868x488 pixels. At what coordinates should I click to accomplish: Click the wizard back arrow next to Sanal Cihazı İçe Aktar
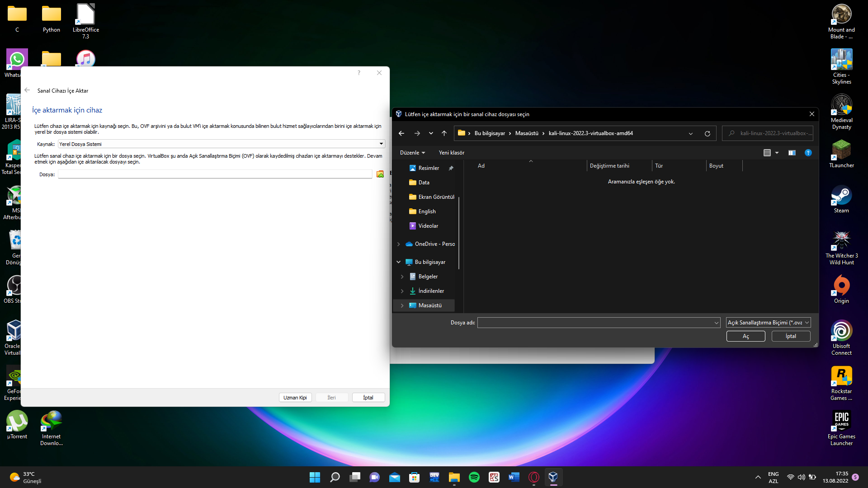click(x=28, y=90)
